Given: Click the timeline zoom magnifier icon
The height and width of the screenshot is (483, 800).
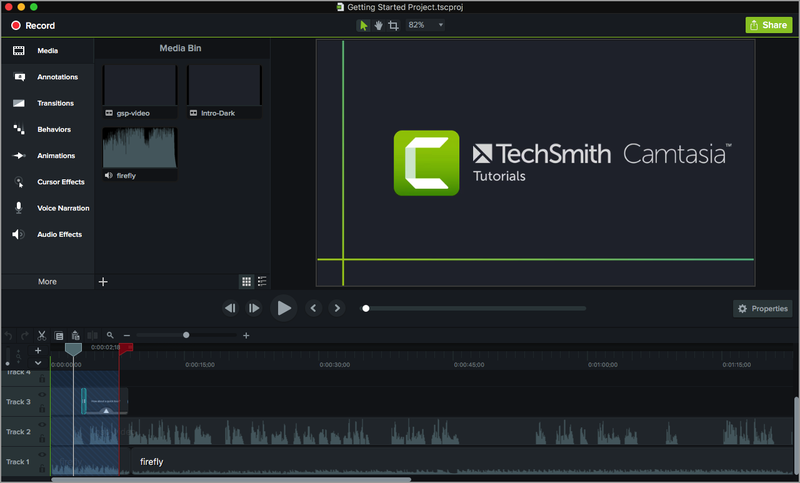Looking at the screenshot, I should pos(110,335).
